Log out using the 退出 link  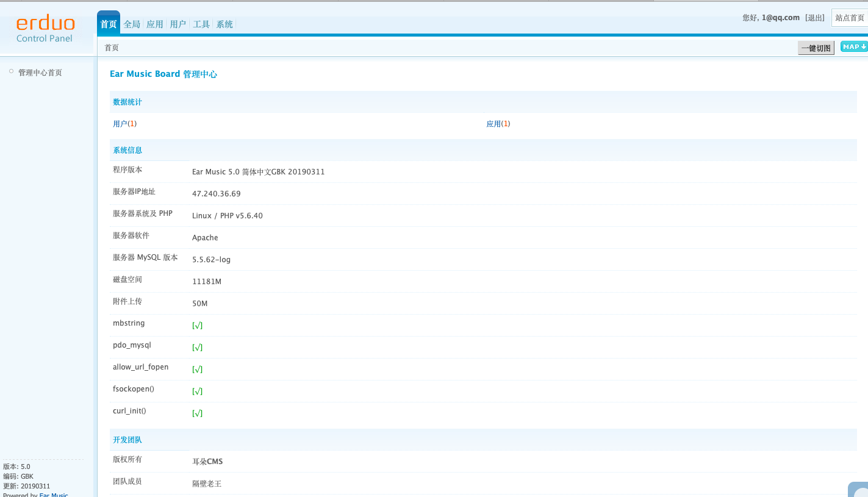(815, 18)
